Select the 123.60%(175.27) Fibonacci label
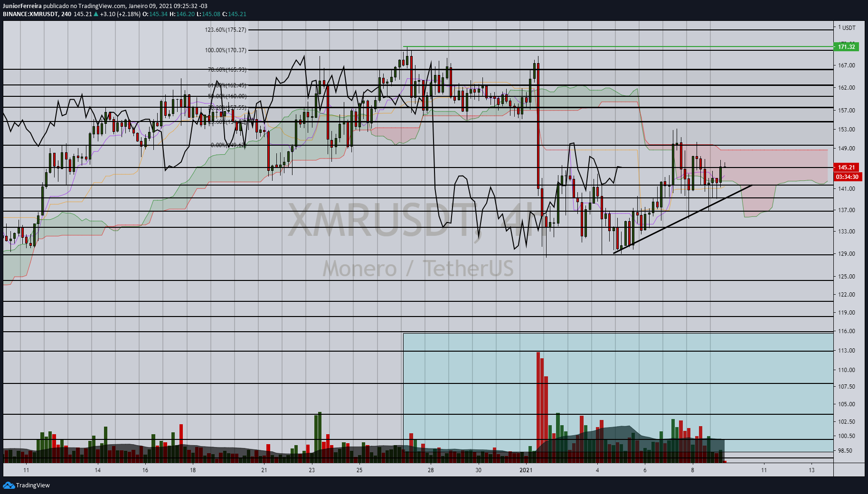Viewport: 868px width, 494px height. click(x=226, y=30)
